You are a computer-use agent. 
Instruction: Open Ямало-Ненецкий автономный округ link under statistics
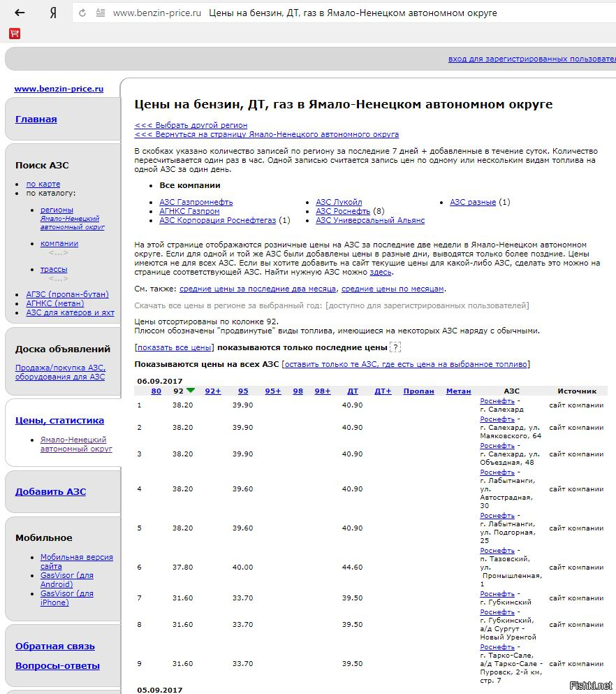76,444
